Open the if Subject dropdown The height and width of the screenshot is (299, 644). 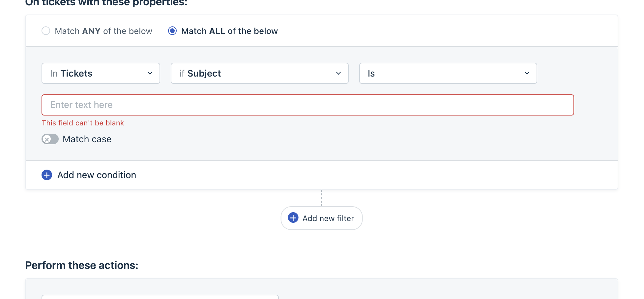tap(260, 73)
